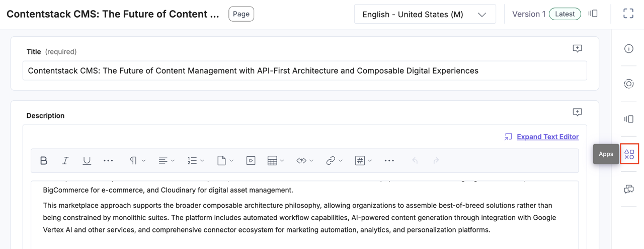
Task: Toggle underline formatting
Action: click(87, 161)
